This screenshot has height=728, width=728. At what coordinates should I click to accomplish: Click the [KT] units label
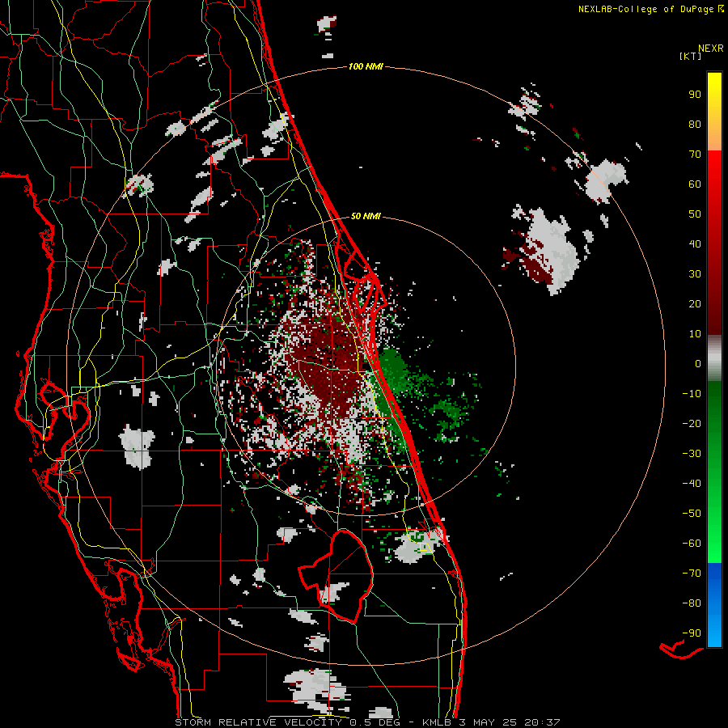tap(690, 56)
